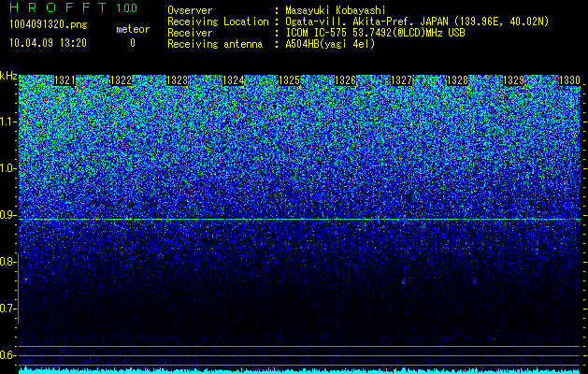Screen dimensions: 588x374
Task: Click the Receiving antenna label
Action: tap(215, 44)
